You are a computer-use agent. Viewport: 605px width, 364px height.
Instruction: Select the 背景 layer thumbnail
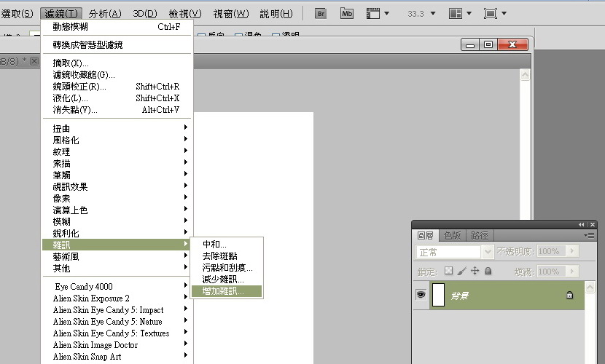[438, 295]
